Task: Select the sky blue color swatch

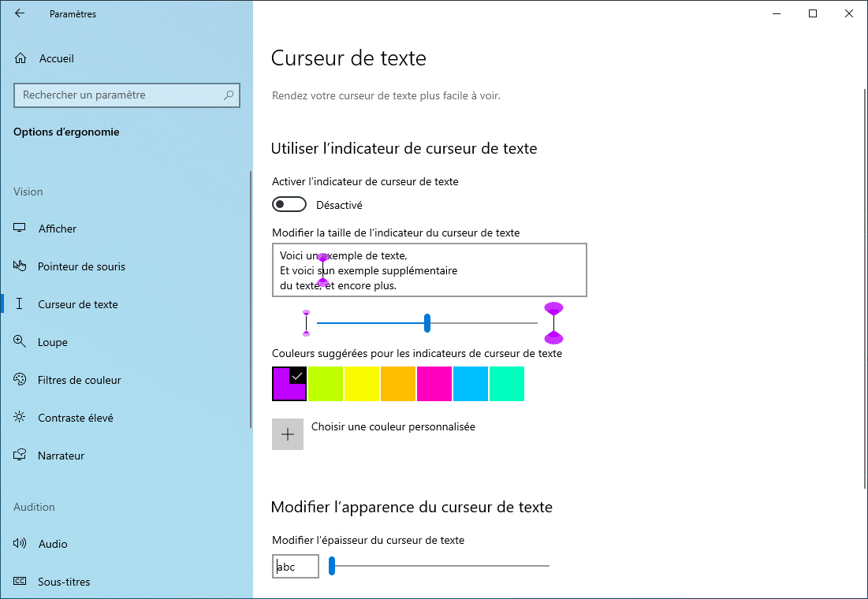Action: (471, 384)
